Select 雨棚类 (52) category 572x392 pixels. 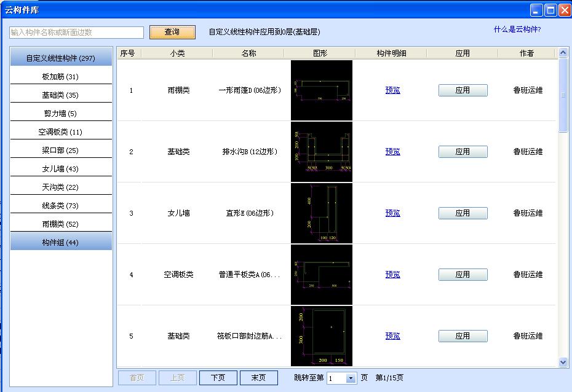[61, 224]
